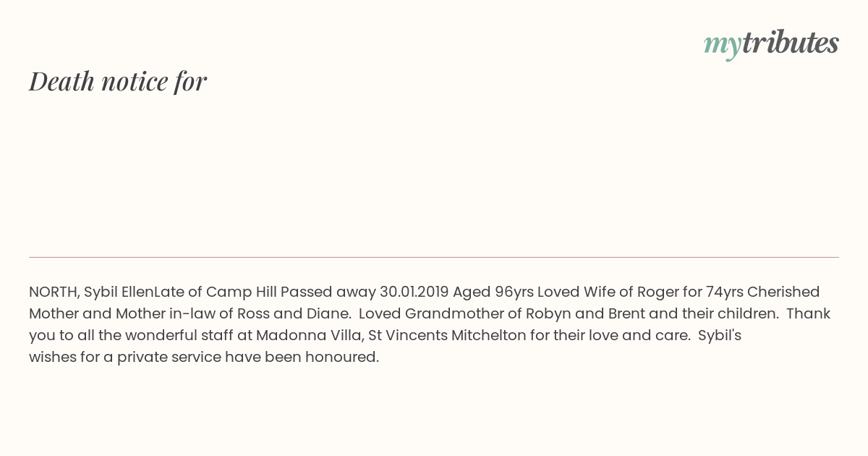Viewport: 868px width, 456px height.
Task: Click "Cherished" at line end
Action: tap(783, 292)
